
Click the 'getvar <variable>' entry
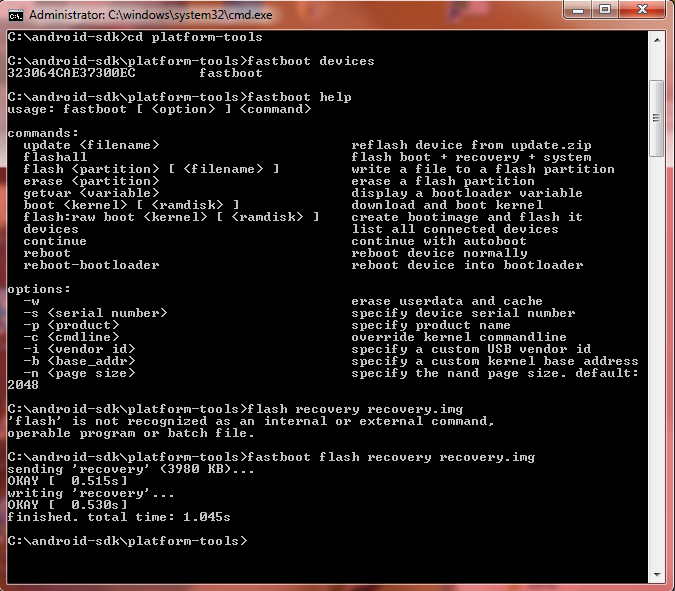tap(91, 193)
